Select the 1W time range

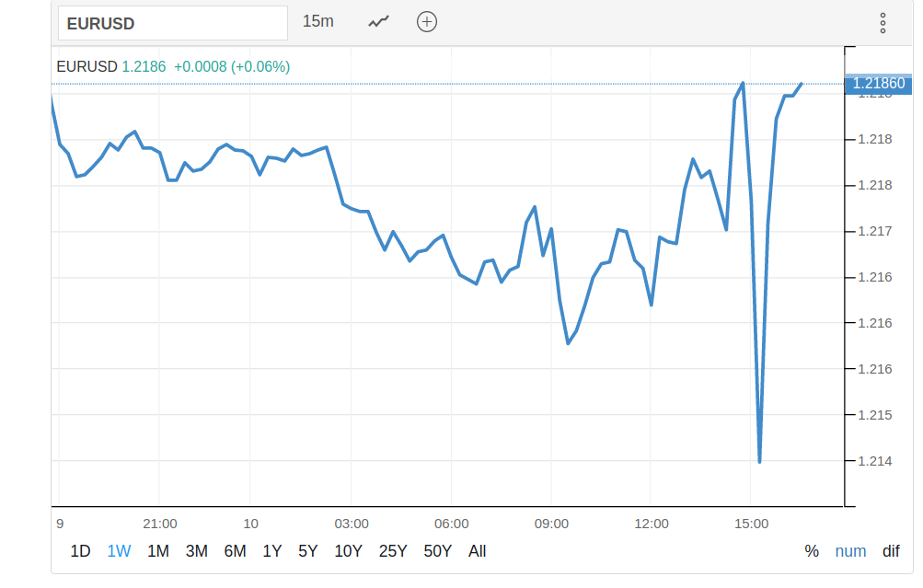tap(119, 551)
